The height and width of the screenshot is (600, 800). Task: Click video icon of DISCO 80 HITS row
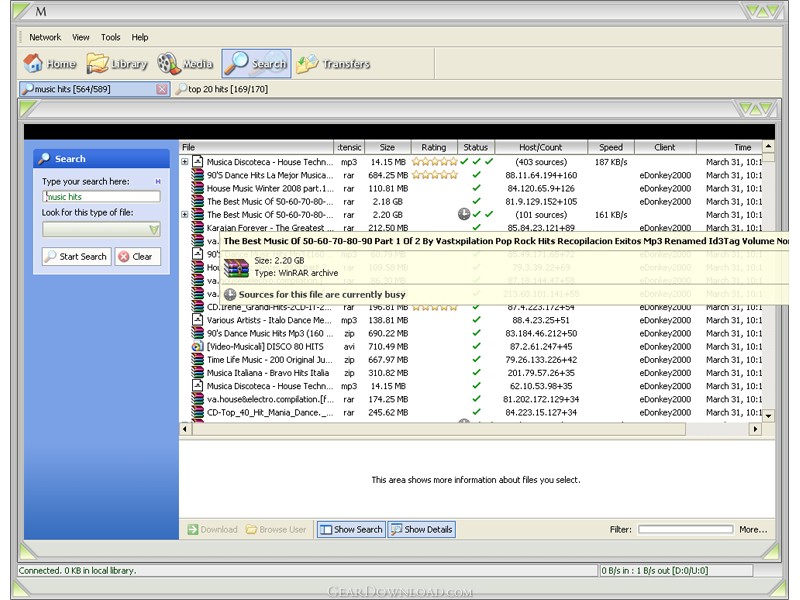click(197, 346)
